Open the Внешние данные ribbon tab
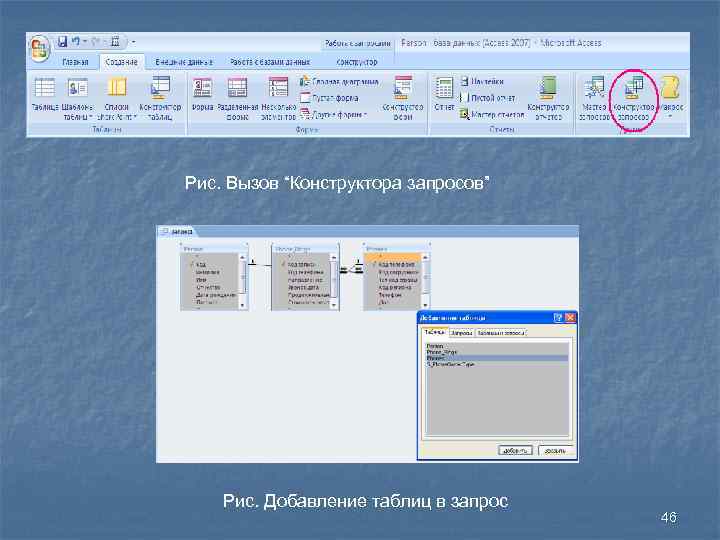The image size is (720, 540). click(184, 62)
